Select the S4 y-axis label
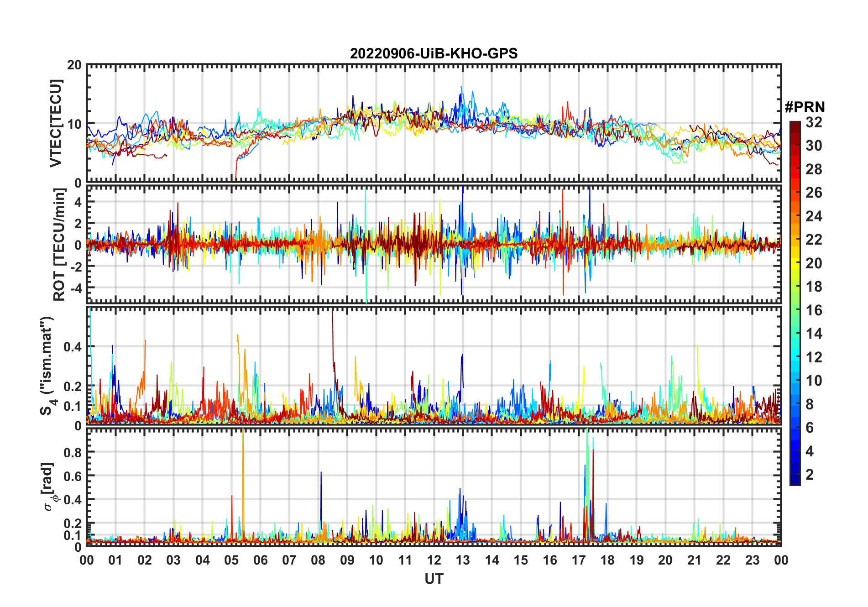 click(x=47, y=366)
